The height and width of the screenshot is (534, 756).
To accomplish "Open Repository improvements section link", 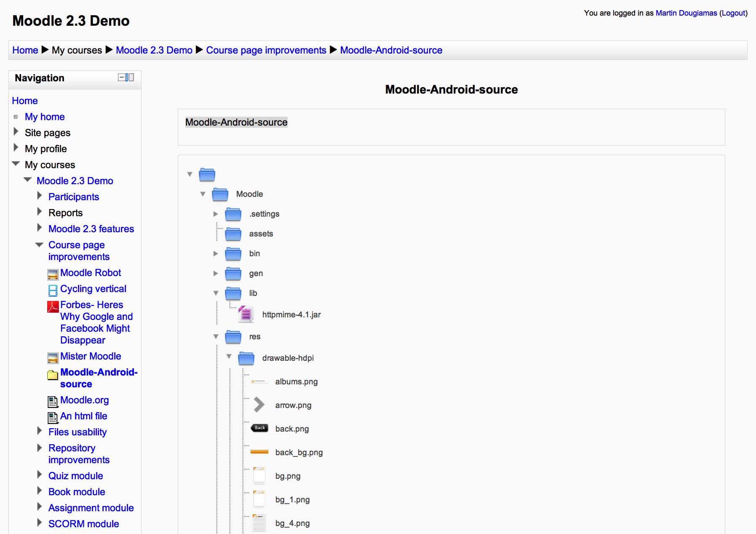I will point(79,454).
